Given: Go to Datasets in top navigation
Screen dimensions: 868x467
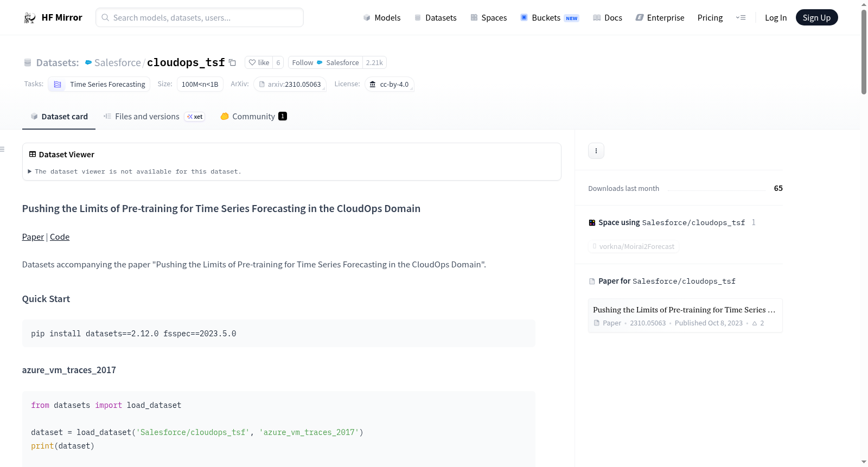Looking at the screenshot, I should click(435, 18).
